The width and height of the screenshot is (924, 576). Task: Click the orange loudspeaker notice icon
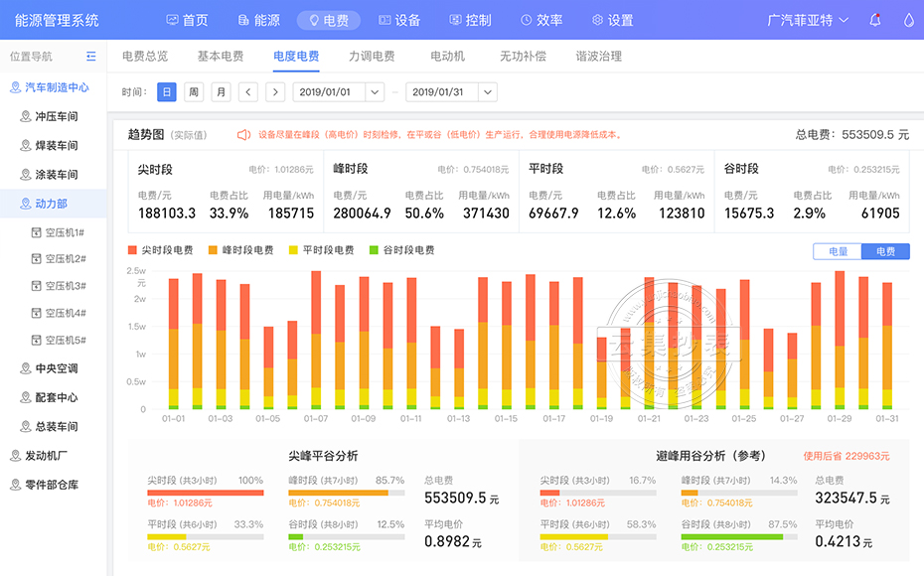coord(243,135)
